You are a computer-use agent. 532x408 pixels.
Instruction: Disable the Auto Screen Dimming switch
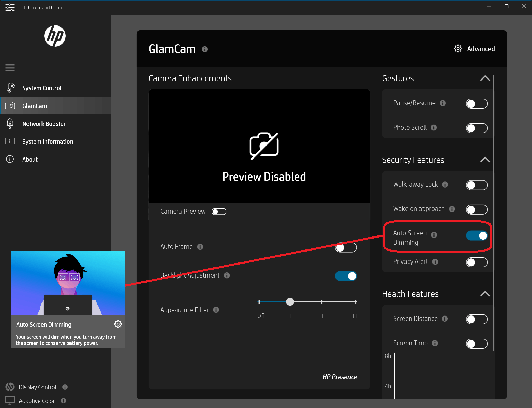point(476,236)
